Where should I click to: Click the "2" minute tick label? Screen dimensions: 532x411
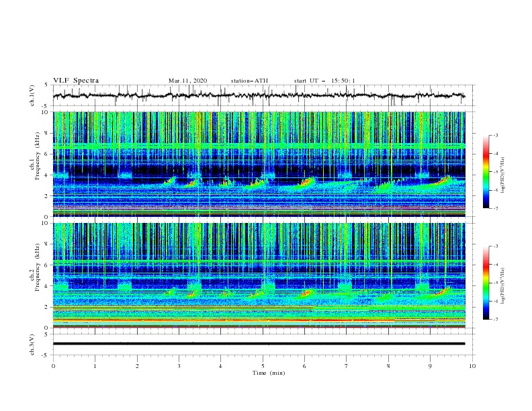tap(137, 366)
